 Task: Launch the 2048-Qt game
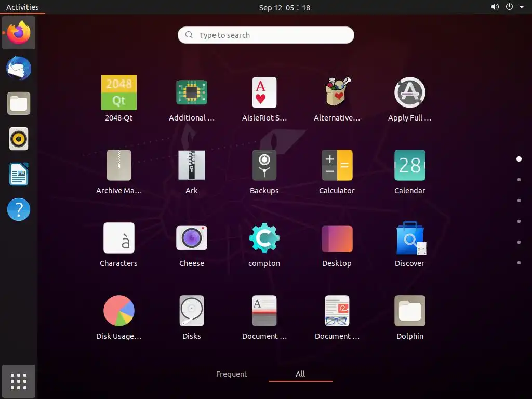[x=119, y=92]
